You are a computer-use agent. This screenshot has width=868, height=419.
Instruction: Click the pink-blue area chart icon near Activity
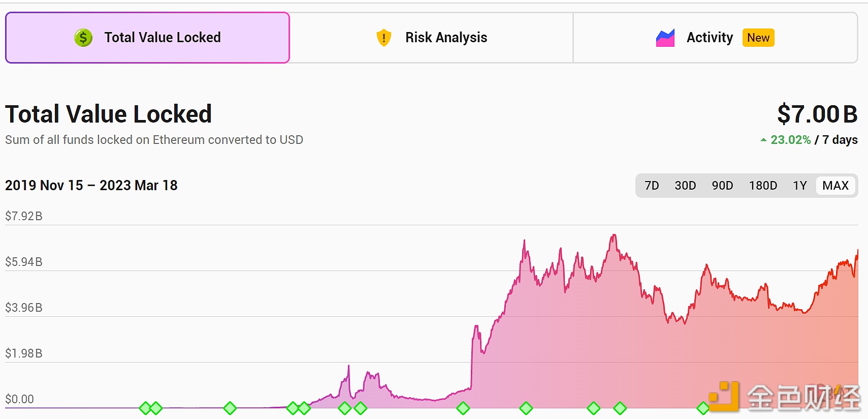click(665, 37)
